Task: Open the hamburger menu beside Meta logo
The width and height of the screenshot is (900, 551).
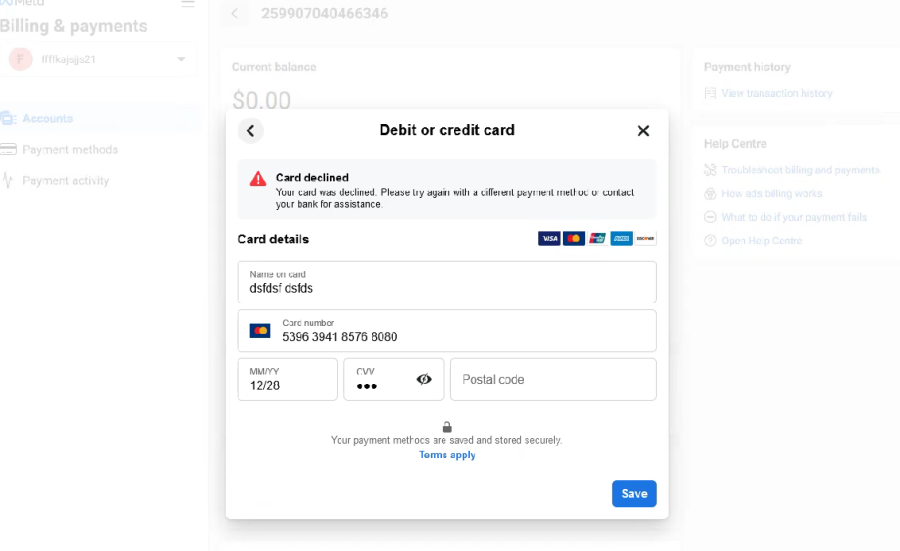Action: [x=188, y=3]
